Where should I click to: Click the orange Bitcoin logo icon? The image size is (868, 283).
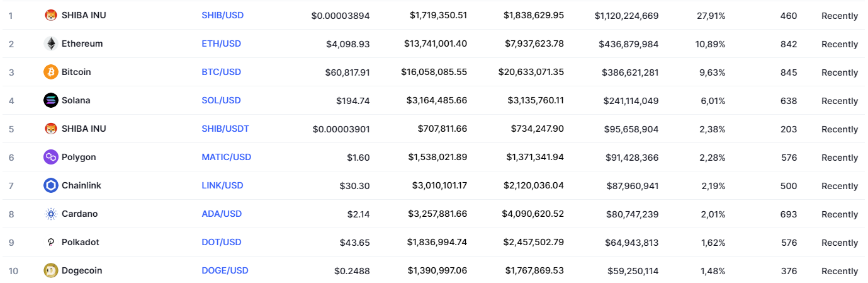coord(51,72)
